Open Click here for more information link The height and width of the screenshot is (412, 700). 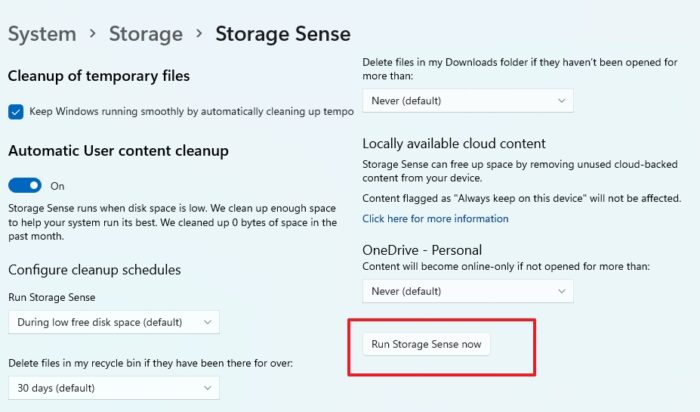435,219
